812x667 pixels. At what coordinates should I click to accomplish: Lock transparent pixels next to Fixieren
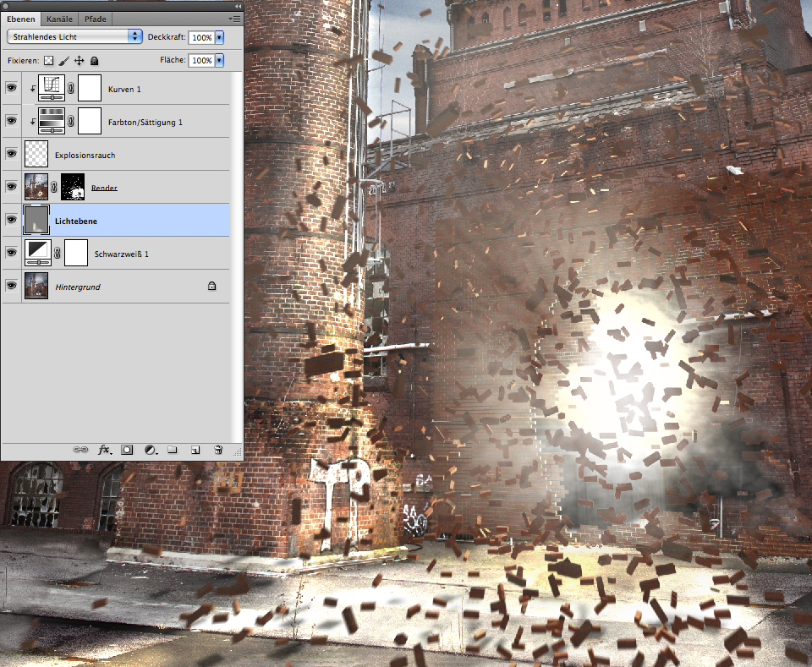click(x=48, y=61)
